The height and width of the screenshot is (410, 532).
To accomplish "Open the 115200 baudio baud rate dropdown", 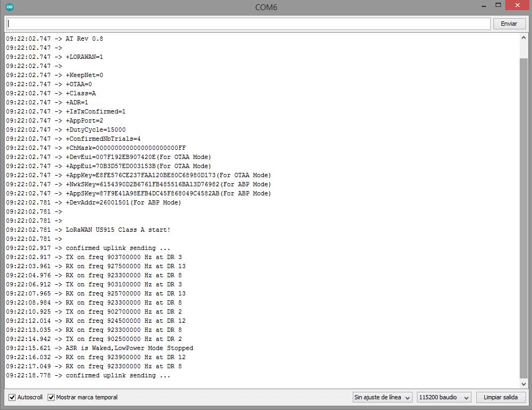I will (x=444, y=397).
